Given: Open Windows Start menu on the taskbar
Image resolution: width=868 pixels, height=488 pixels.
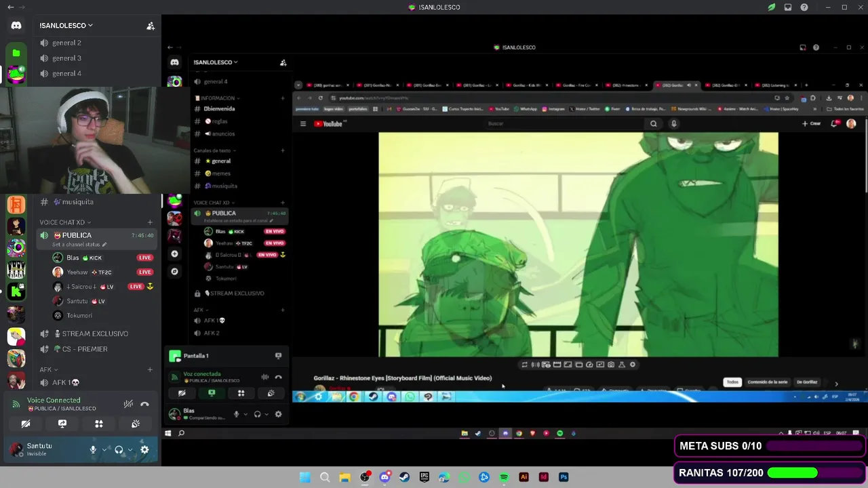Looking at the screenshot, I should [305, 477].
